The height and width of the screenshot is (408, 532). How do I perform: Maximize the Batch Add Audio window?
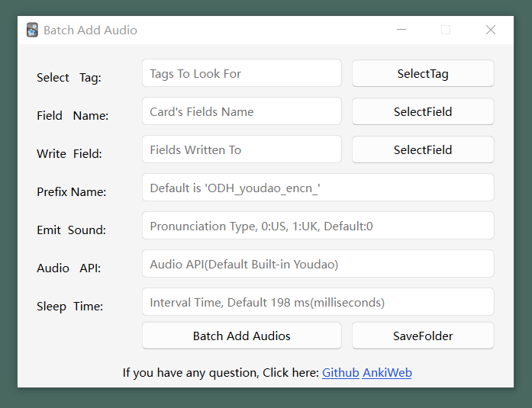[446, 31]
